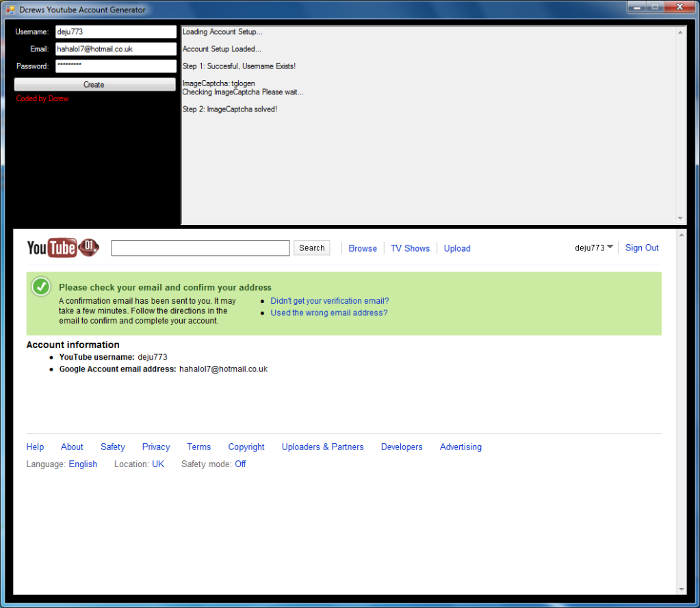Open the TV Shows link
700x608 pixels.
[x=410, y=248]
